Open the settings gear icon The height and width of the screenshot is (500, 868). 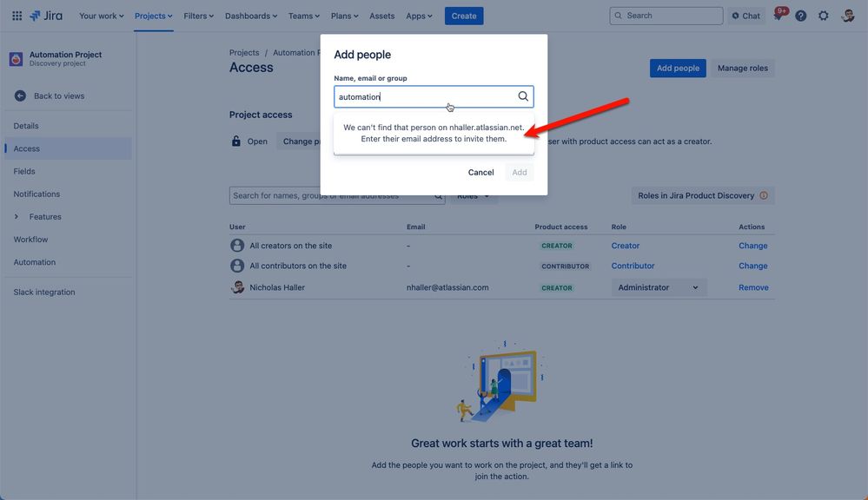(824, 16)
